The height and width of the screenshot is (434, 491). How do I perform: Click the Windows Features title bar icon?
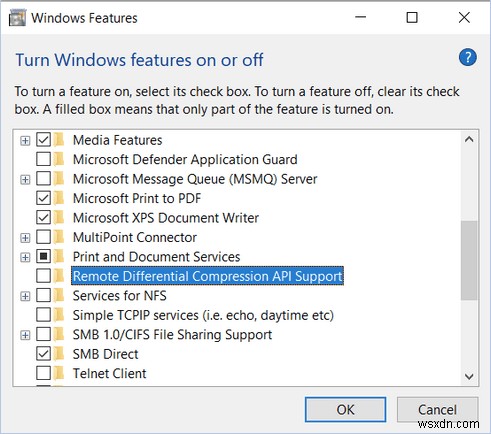pyautogui.click(x=17, y=18)
